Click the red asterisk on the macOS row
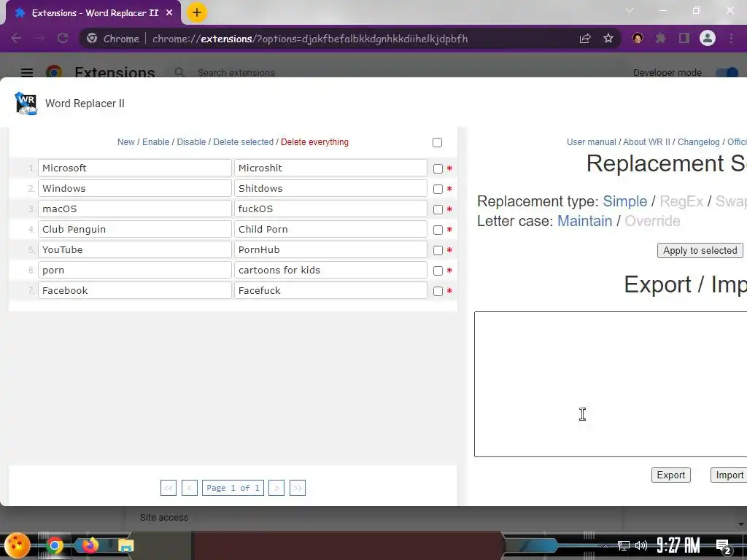The image size is (747, 560). pyautogui.click(x=449, y=209)
